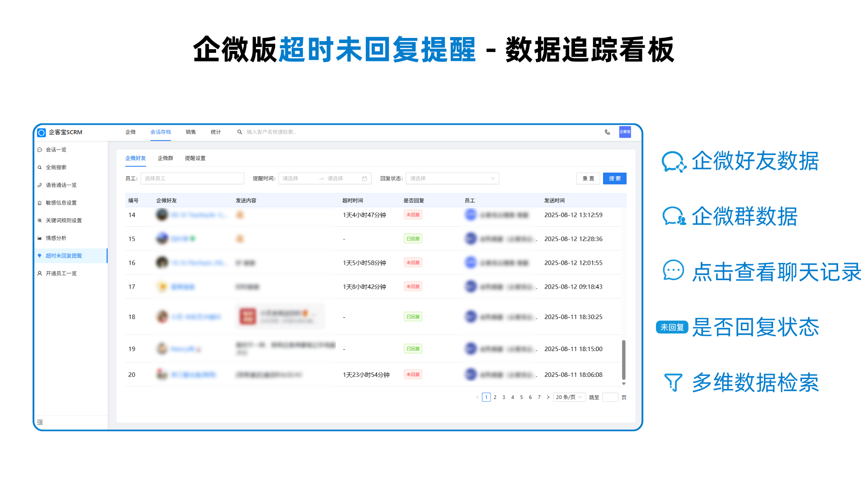Viewport: 868px width, 488px height.
Task: Click the sidebar collapse icon at bottom left
Action: [x=40, y=422]
